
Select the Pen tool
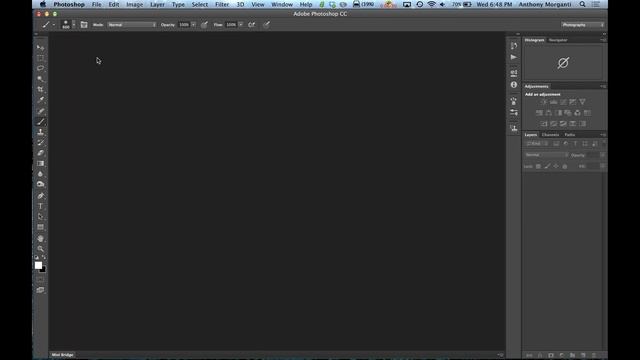(x=40, y=196)
